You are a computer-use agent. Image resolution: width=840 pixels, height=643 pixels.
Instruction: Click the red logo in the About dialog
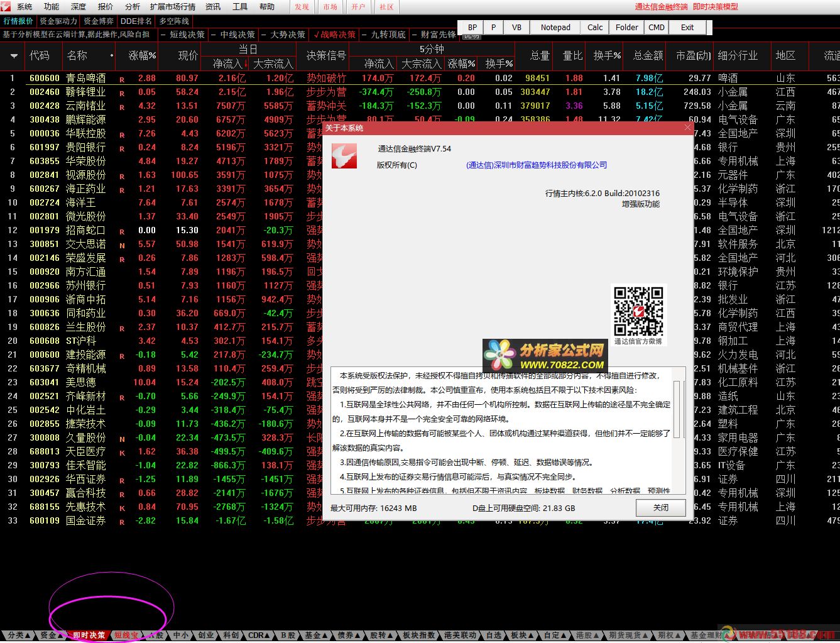click(x=344, y=156)
